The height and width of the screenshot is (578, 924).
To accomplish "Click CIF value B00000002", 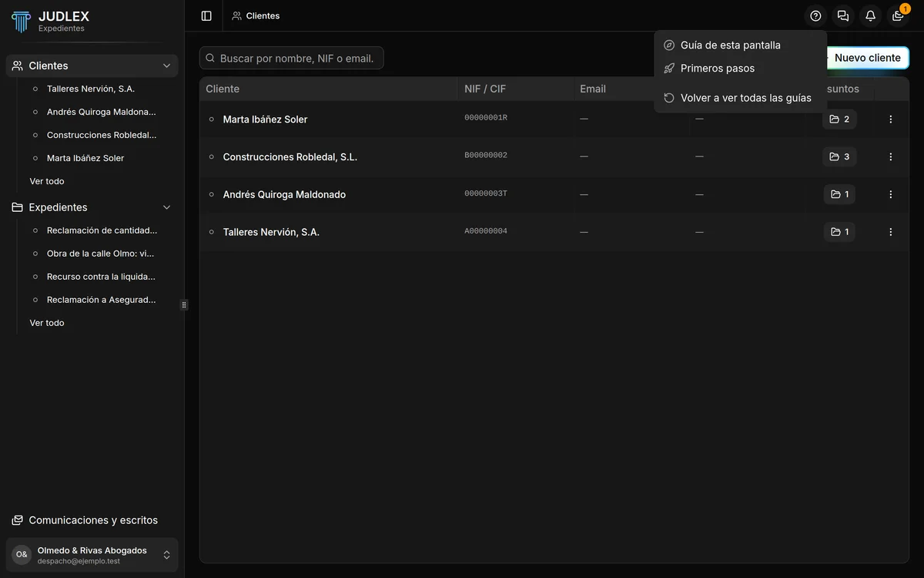I will tap(486, 155).
